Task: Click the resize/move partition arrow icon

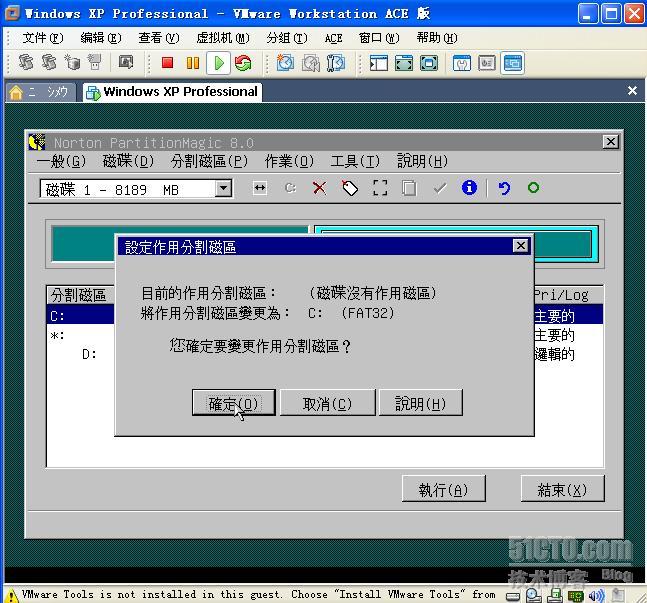Action: tap(260, 188)
